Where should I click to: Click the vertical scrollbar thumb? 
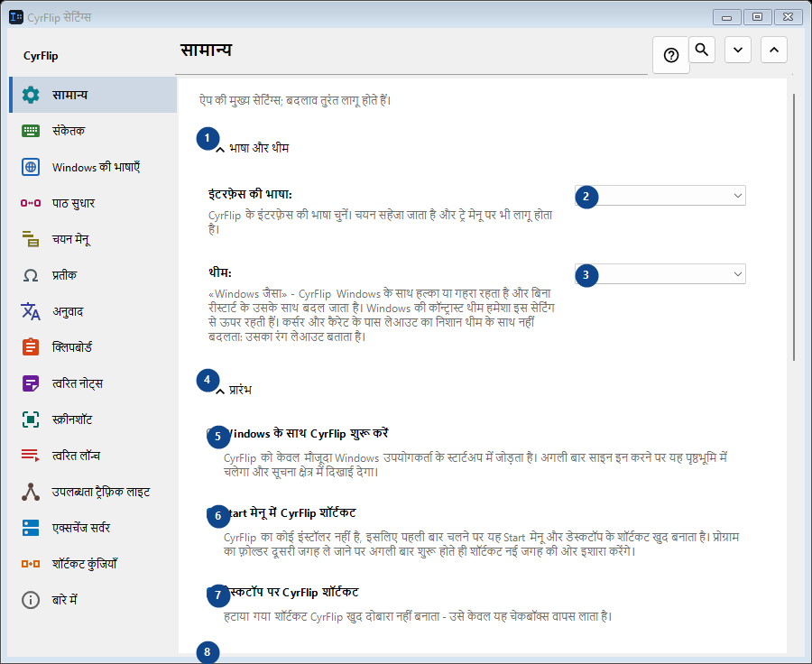coord(794,227)
